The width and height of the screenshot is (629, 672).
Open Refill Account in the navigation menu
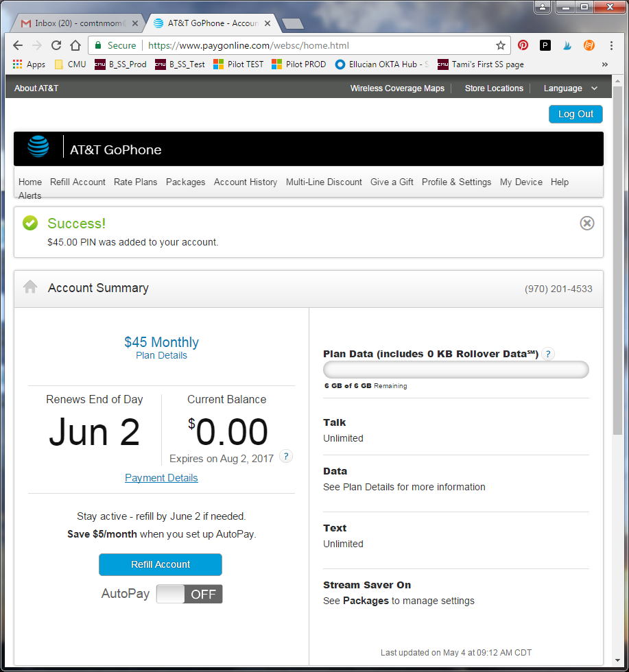(x=78, y=182)
